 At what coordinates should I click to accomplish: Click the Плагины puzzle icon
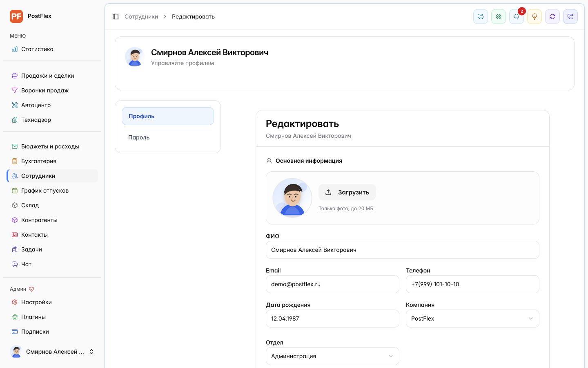click(x=15, y=317)
